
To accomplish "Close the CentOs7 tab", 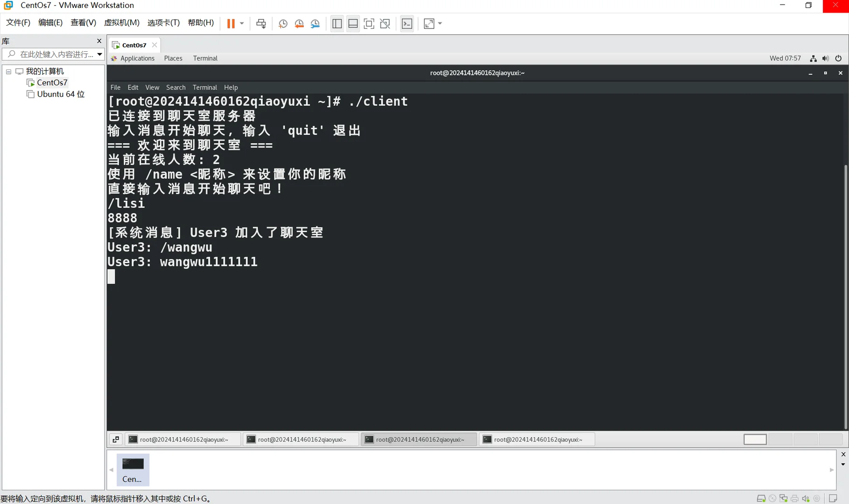I will [154, 45].
